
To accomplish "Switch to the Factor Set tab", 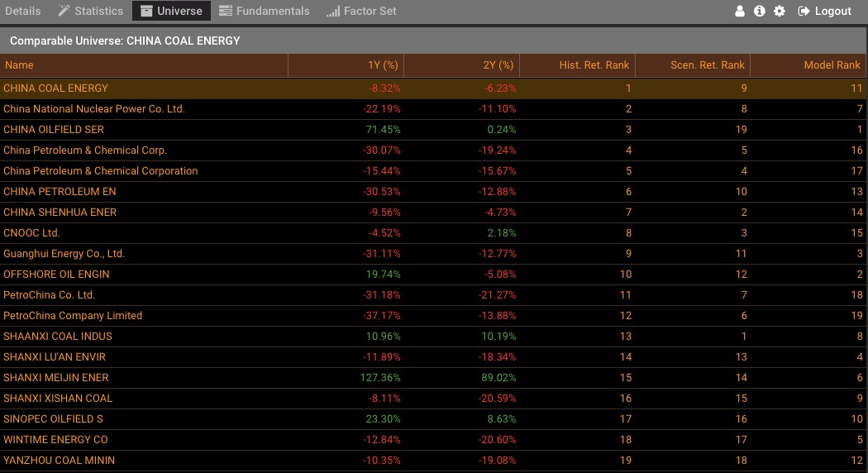I will click(361, 11).
